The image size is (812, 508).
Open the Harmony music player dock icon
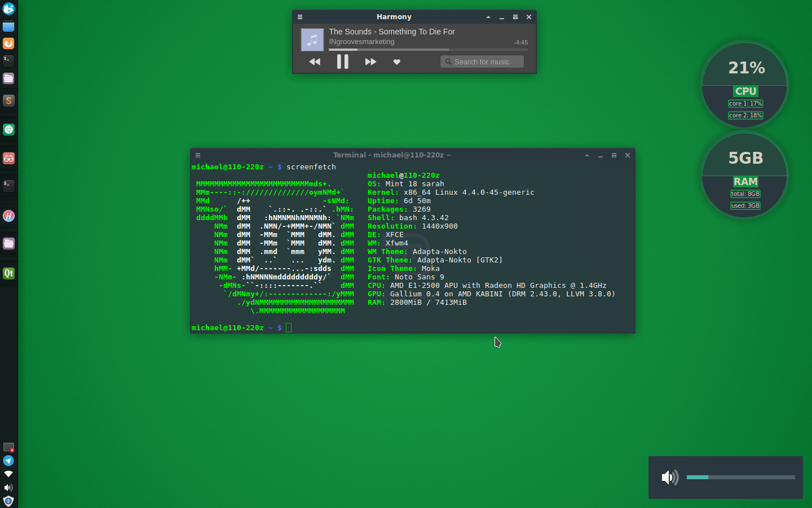[x=8, y=216]
